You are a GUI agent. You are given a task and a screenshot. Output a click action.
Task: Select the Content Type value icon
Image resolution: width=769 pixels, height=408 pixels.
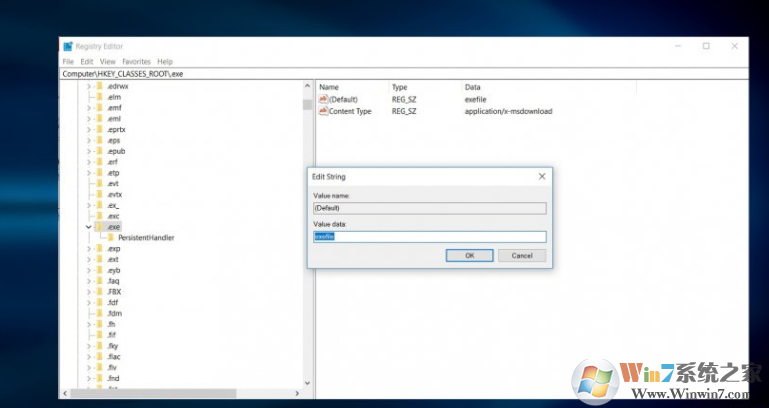(323, 112)
